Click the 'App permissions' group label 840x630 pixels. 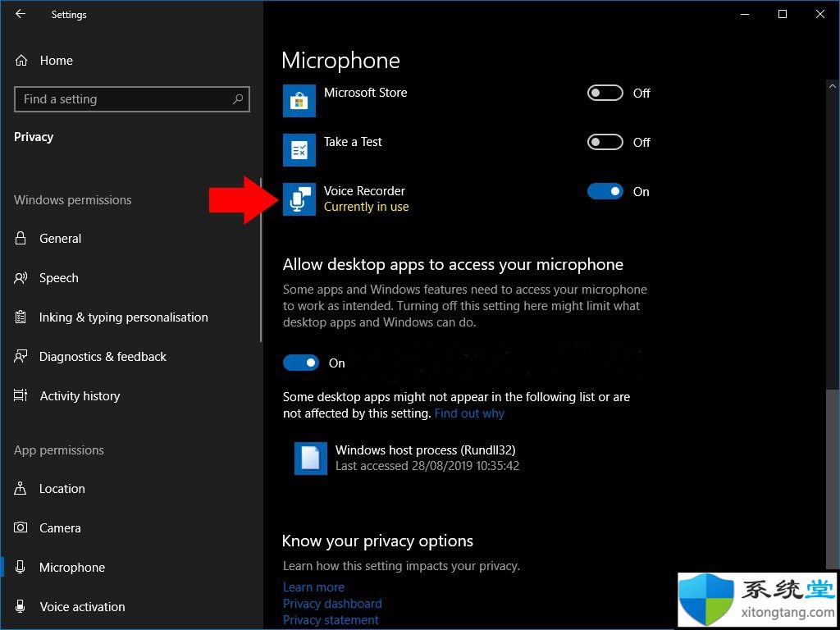pos(59,450)
